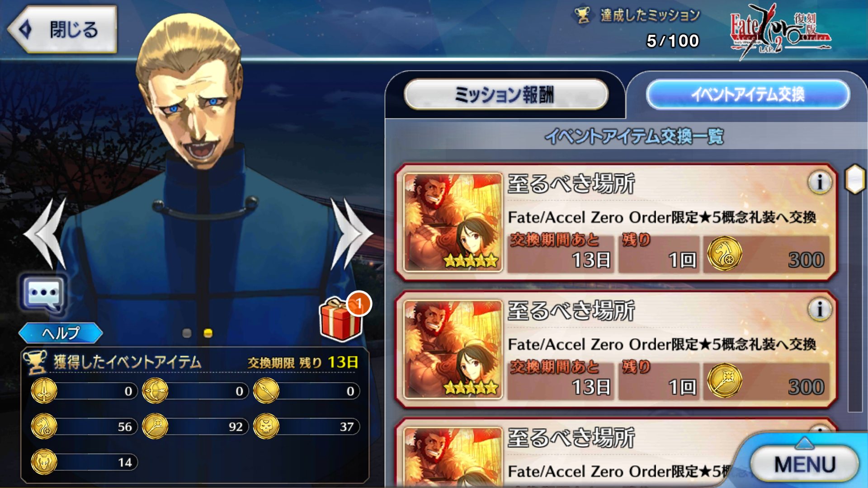This screenshot has height=488, width=868.
Task: Go to next character with right arrow
Action: click(x=352, y=234)
